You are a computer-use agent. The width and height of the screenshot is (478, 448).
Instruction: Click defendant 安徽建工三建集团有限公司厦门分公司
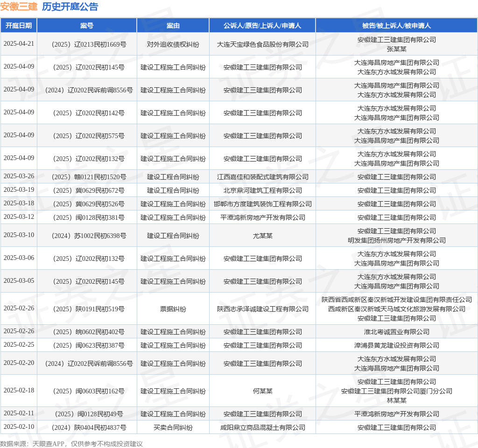396,391
